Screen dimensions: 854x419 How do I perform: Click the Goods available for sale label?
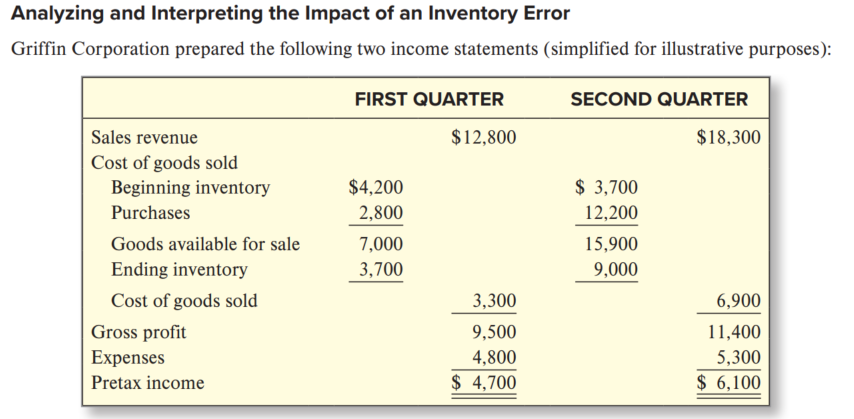(x=205, y=244)
